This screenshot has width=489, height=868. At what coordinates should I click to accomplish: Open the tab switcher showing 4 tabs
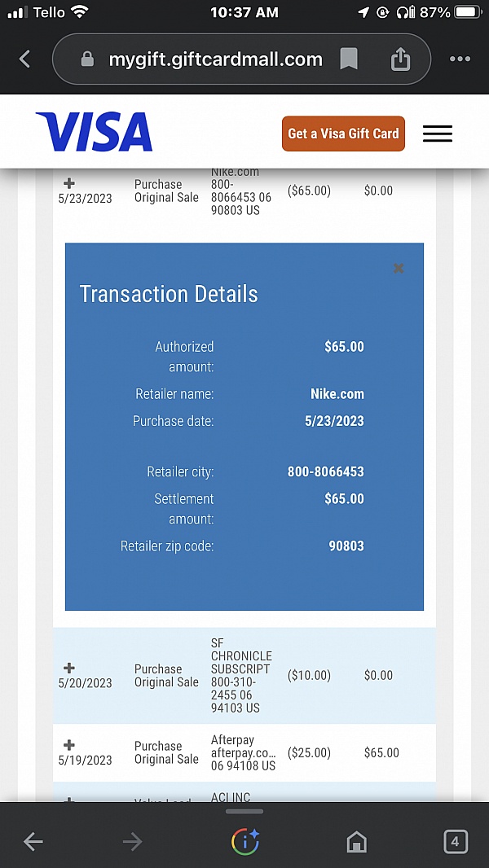(x=455, y=842)
